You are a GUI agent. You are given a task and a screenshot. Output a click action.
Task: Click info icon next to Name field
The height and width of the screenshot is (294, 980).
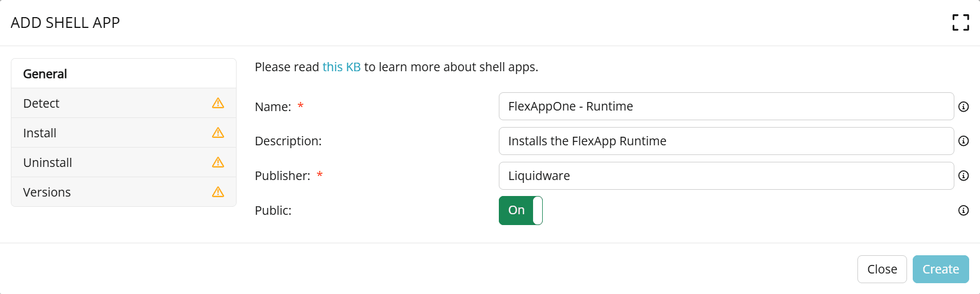(963, 107)
